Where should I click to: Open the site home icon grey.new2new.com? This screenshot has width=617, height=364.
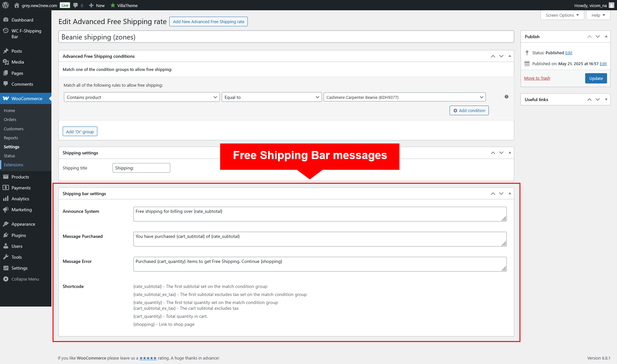(17, 5)
